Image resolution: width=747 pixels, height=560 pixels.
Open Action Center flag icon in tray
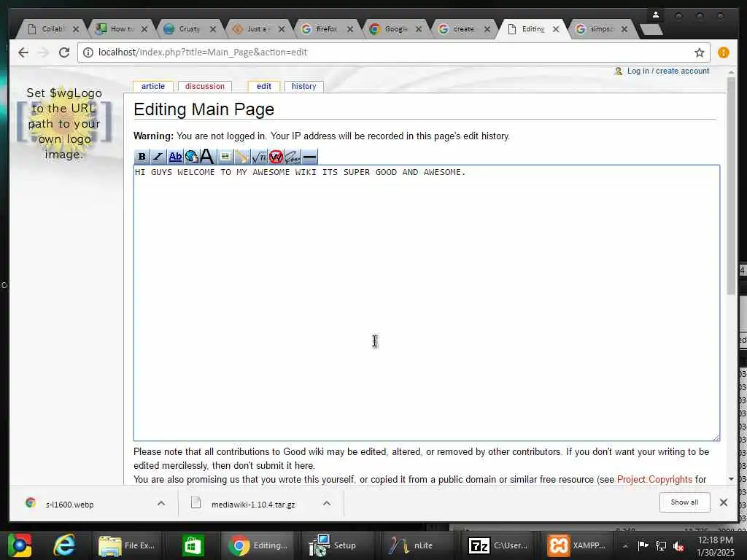(x=643, y=545)
